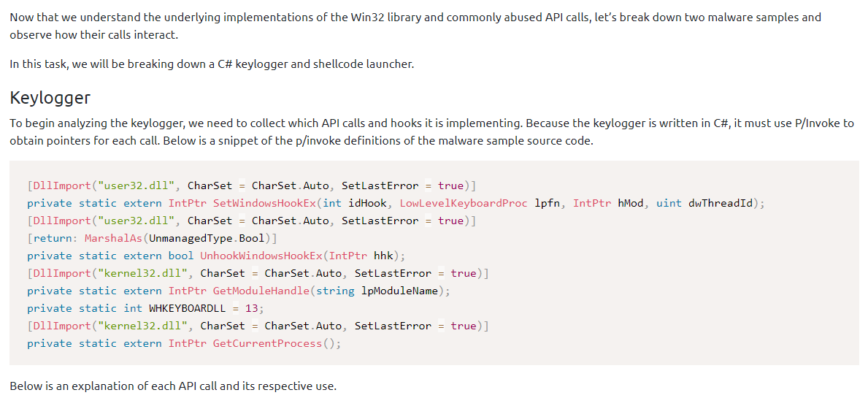Click the hhk parameter name
The image size is (868, 398).
point(383,256)
